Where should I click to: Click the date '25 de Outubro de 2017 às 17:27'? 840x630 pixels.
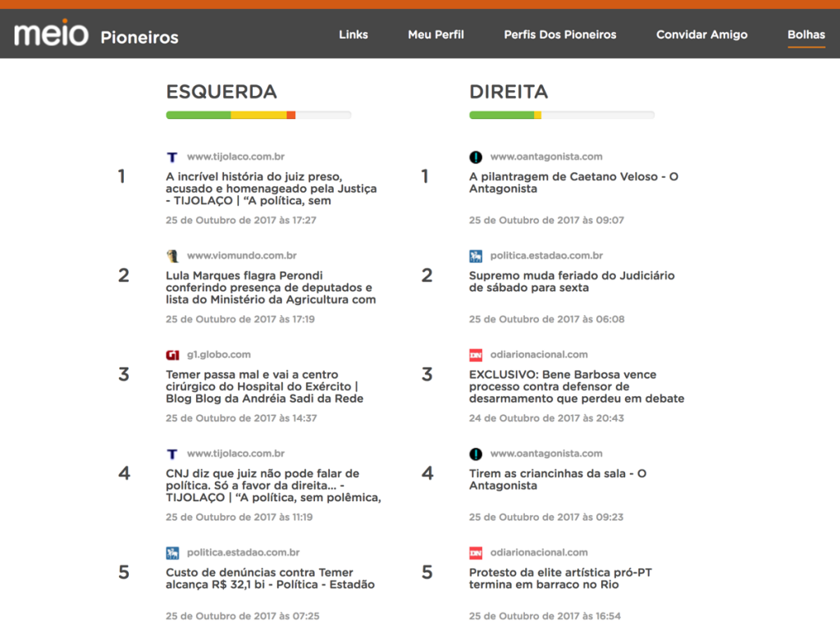241,220
